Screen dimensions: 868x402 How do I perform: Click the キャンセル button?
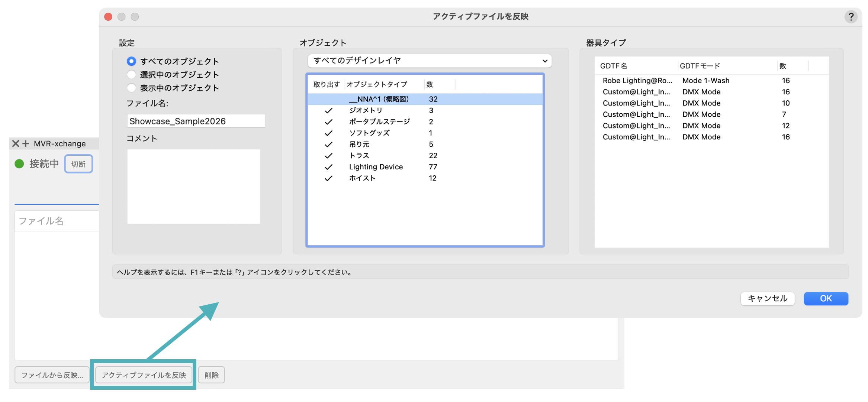coord(767,298)
